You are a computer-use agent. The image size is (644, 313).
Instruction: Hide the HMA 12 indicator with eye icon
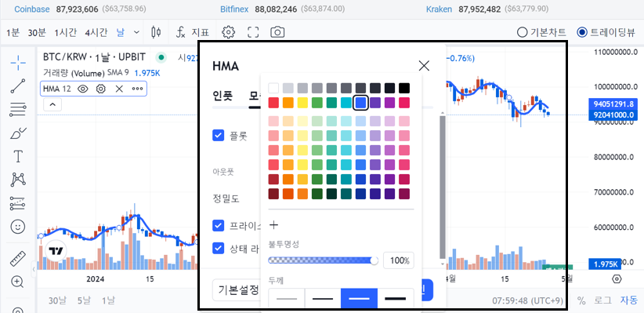click(83, 89)
